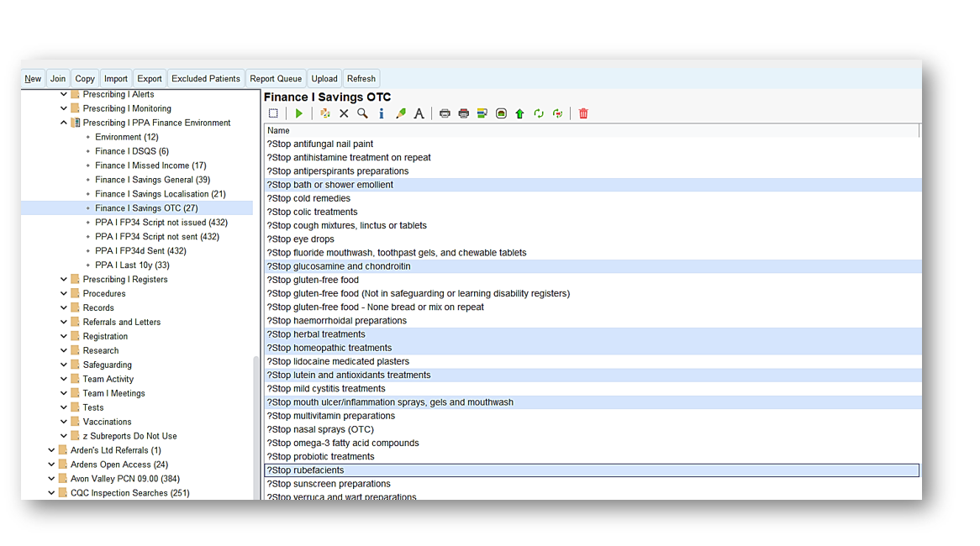
Task: Select Finance I DSQS (6)
Action: 132,151
